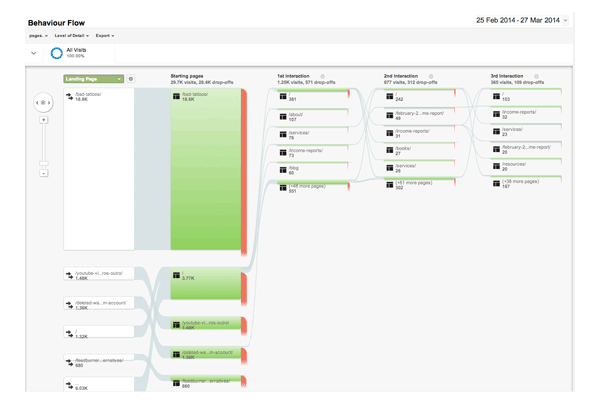Click the Behaviour Flow page title
This screenshot has height=405, width=600.
[56, 23]
